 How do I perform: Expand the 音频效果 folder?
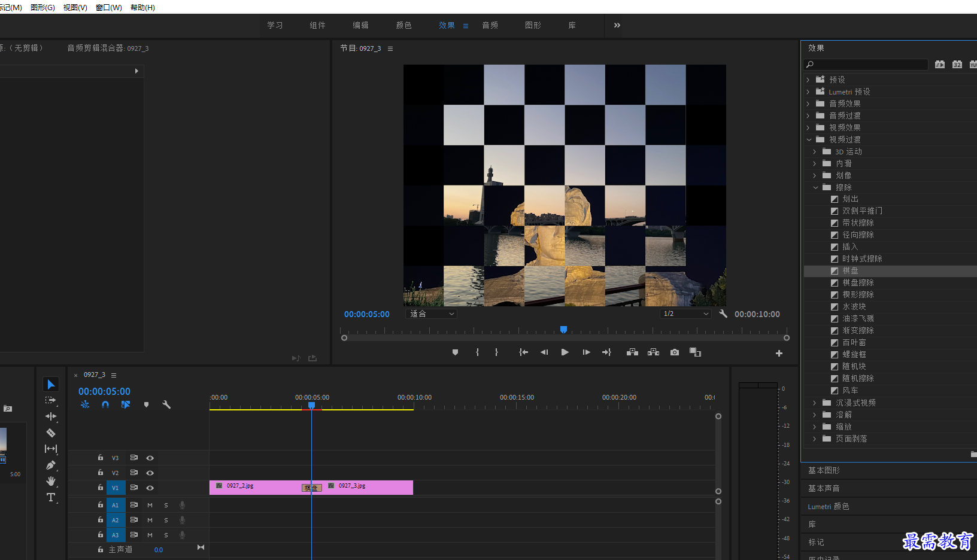tap(808, 104)
